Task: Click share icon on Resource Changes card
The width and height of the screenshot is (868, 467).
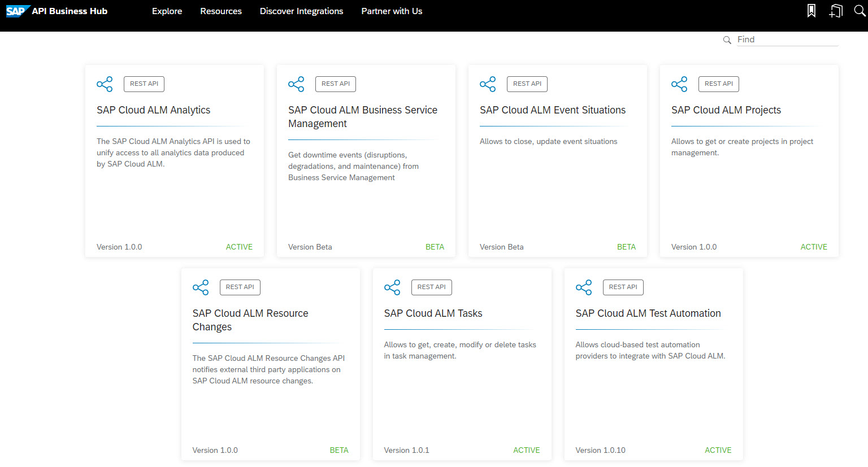Action: pyautogui.click(x=201, y=287)
